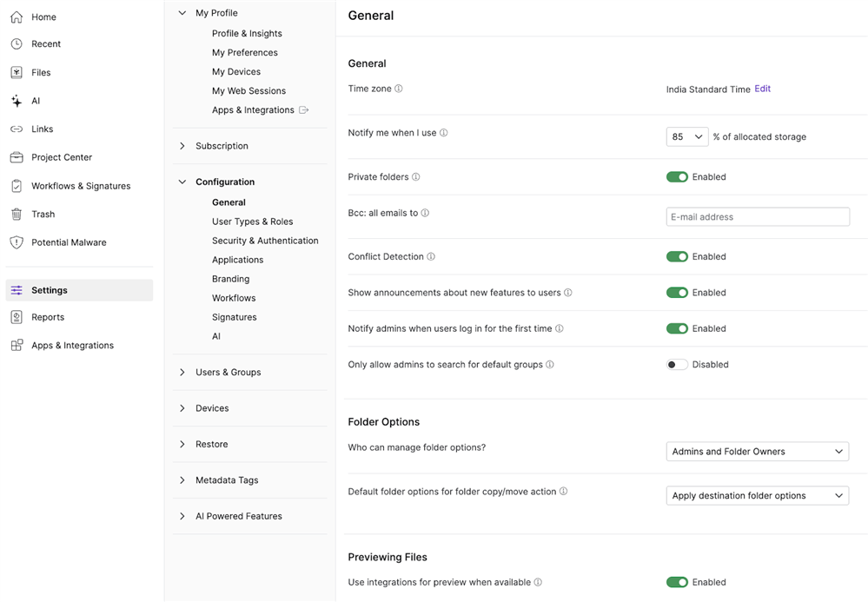Enable 'Only allow admins to search for default groups'
The height and width of the screenshot is (602, 868).
pyautogui.click(x=677, y=364)
